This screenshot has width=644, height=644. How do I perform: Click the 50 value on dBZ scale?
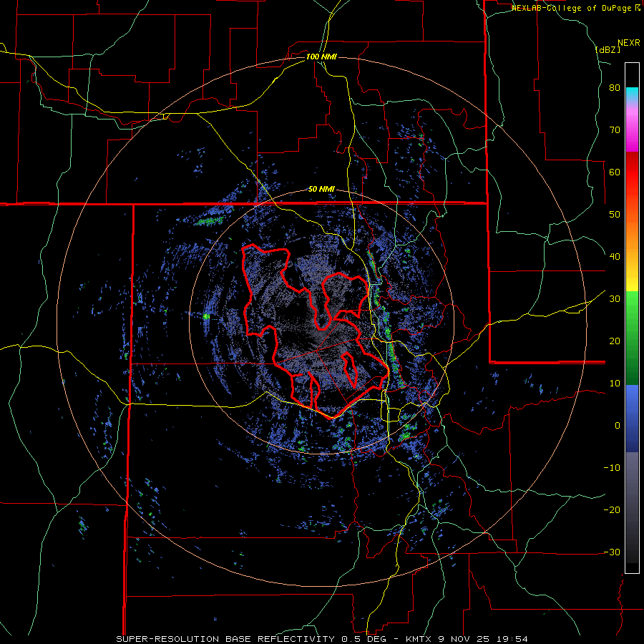(615, 215)
